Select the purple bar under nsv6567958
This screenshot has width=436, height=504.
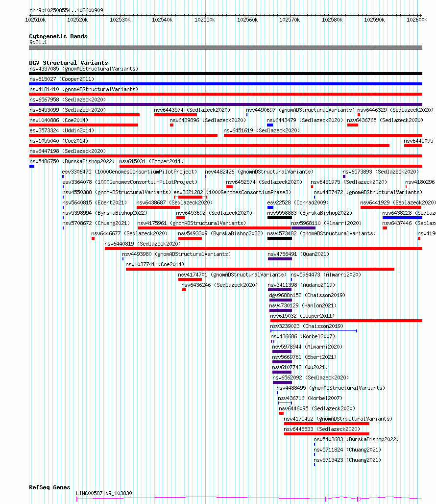pos(225,104)
